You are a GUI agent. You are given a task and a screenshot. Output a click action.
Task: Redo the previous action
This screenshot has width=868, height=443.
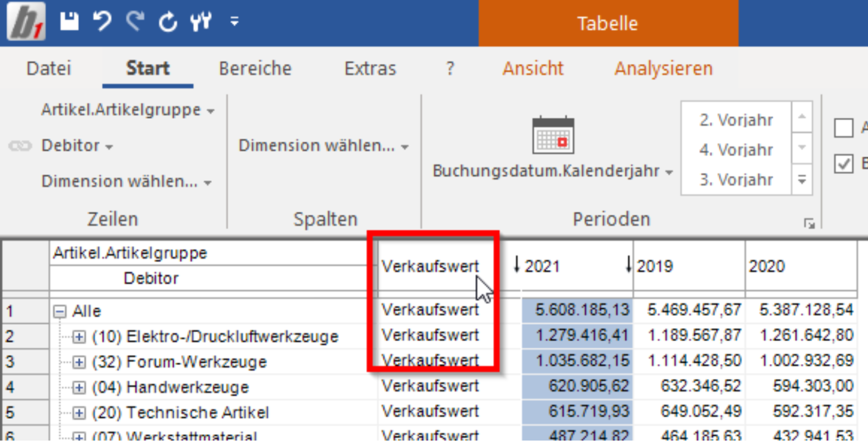tap(135, 21)
